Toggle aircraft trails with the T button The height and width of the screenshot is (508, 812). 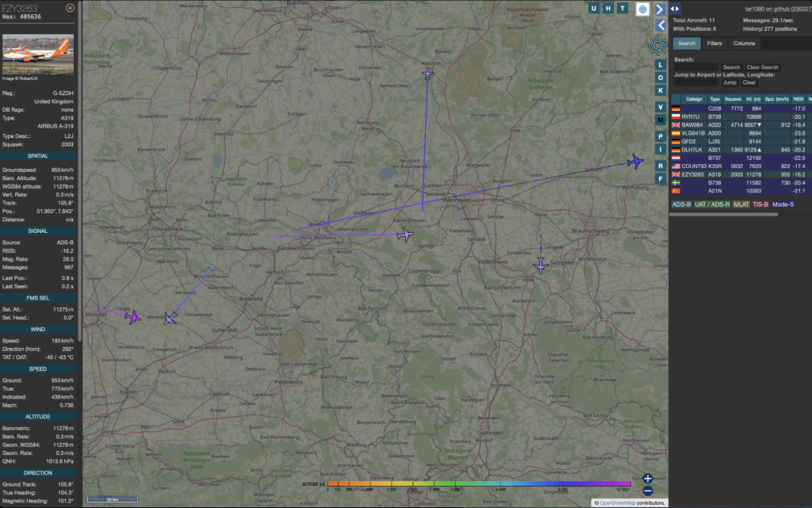pyautogui.click(x=621, y=8)
